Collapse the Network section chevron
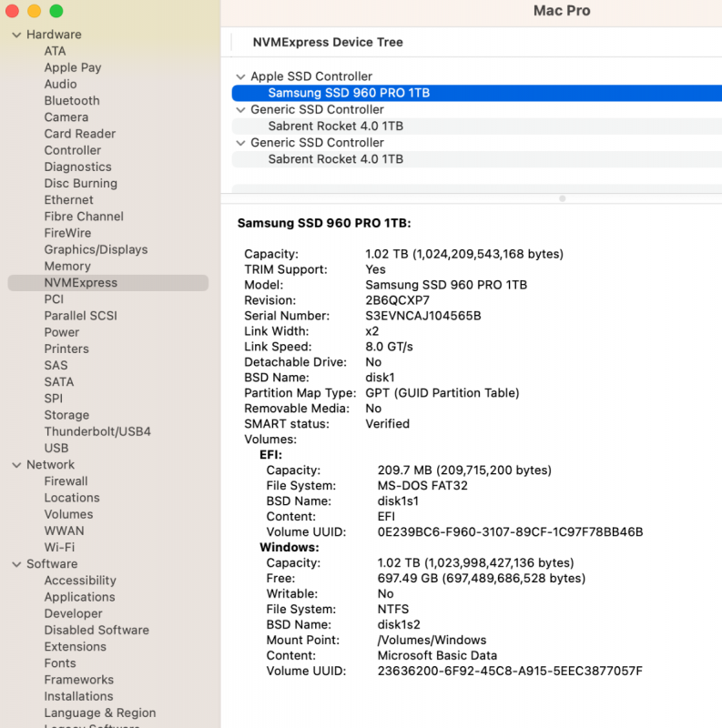 tap(16, 465)
